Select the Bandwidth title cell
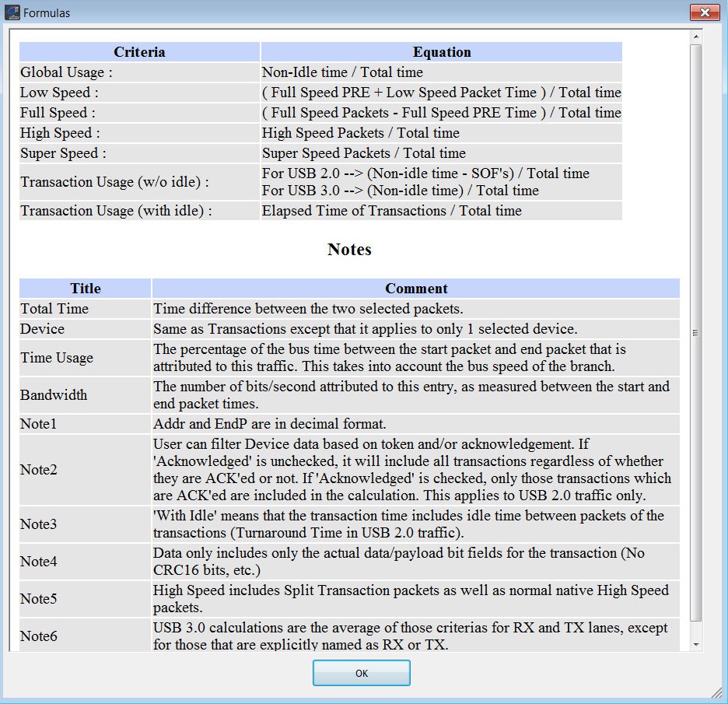 tap(85, 395)
